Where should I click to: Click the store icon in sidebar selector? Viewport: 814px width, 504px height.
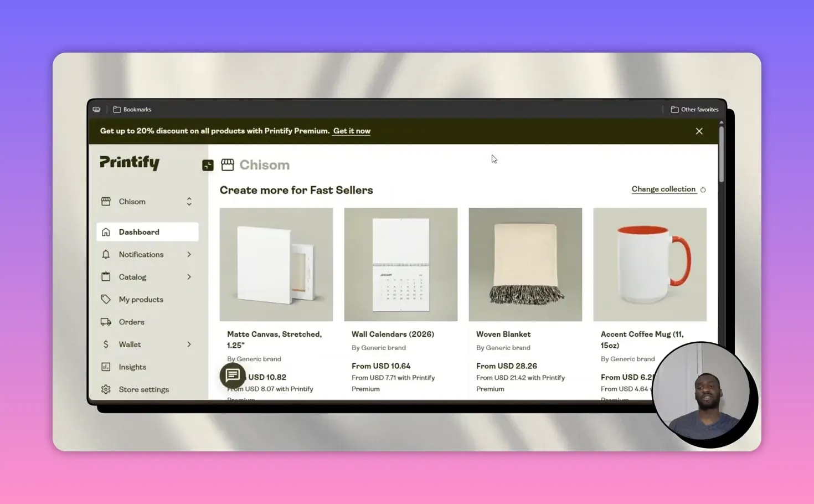(x=106, y=202)
